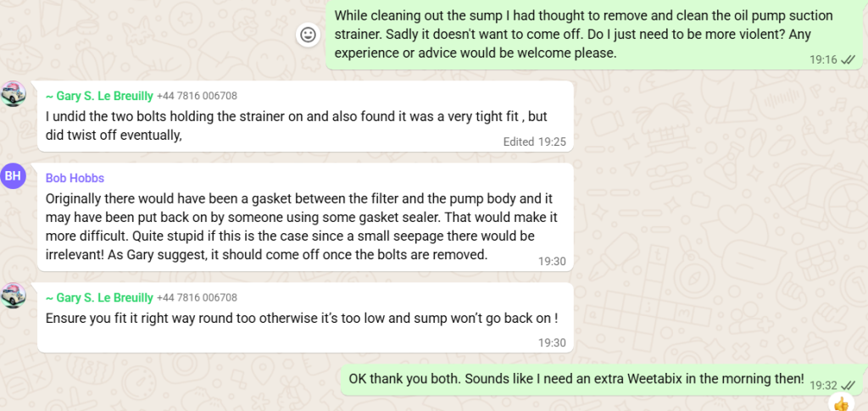Click Gary's name above the 'Ensure you fit it' message

coord(99,297)
